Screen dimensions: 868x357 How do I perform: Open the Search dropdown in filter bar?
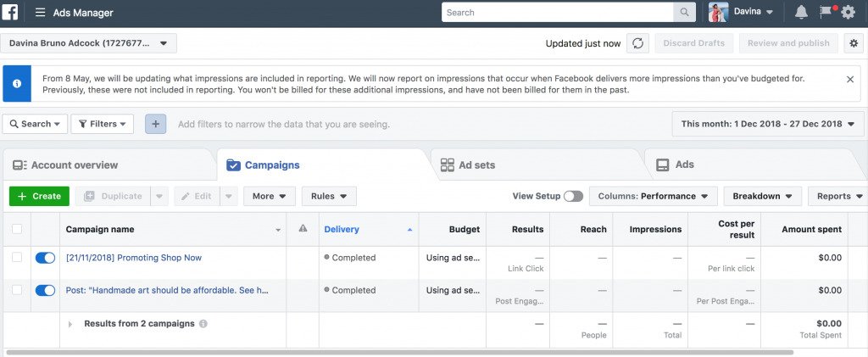[35, 124]
